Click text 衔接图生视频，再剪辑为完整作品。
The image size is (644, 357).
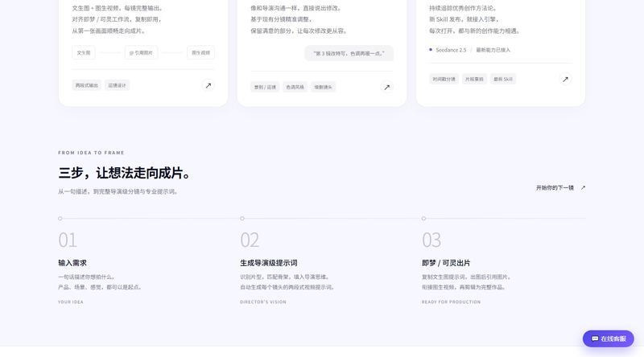pyautogui.click(x=464, y=287)
